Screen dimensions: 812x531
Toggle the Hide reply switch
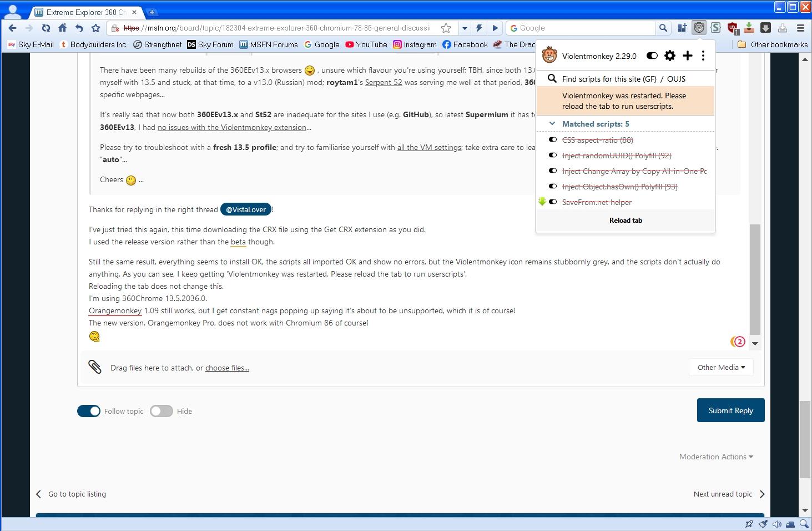click(162, 411)
